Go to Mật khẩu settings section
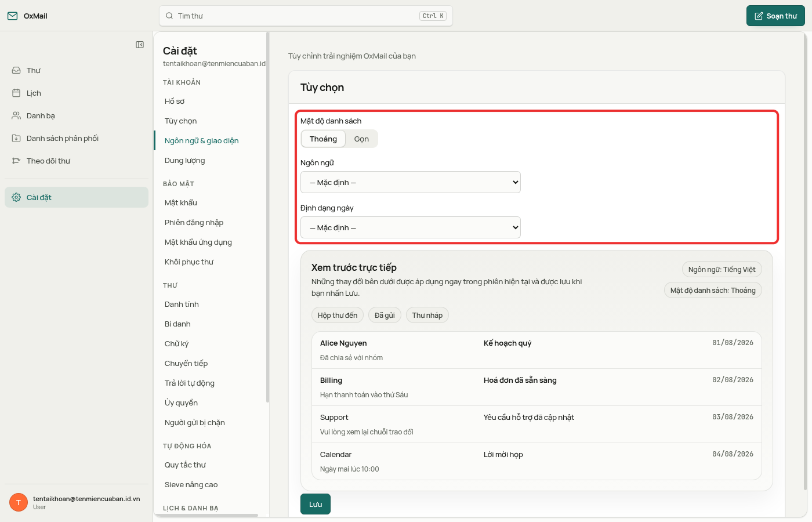Screen dimensions: 812x522 click(181, 202)
